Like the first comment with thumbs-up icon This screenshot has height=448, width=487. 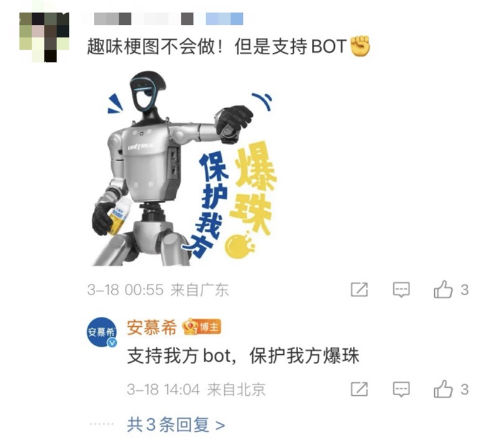(444, 290)
